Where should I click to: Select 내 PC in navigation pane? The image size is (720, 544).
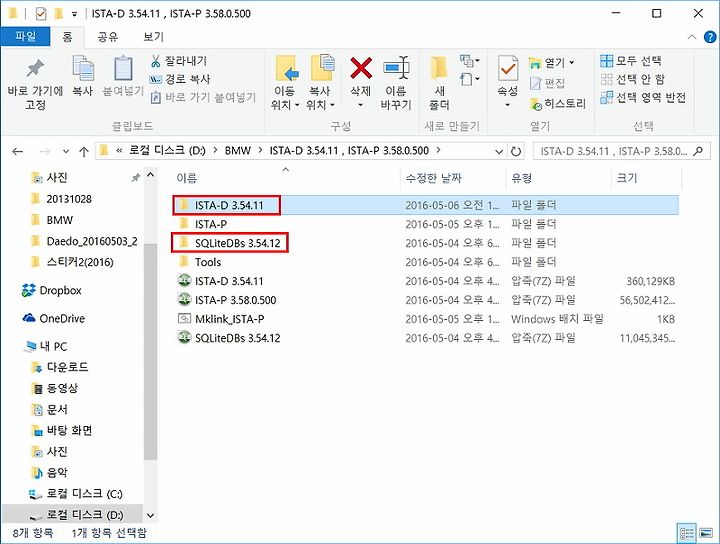[46, 346]
